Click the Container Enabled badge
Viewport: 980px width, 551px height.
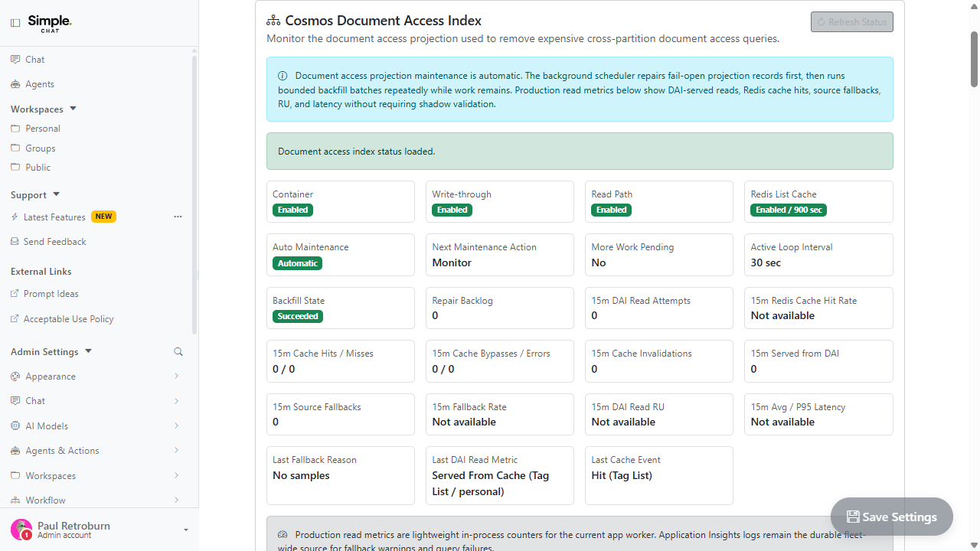(x=293, y=210)
